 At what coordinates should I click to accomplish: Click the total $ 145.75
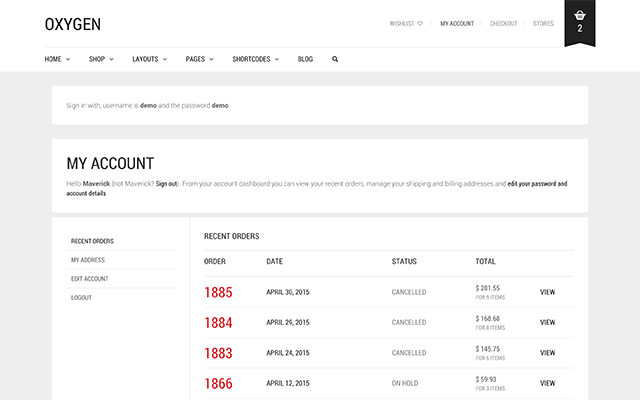tap(487, 349)
